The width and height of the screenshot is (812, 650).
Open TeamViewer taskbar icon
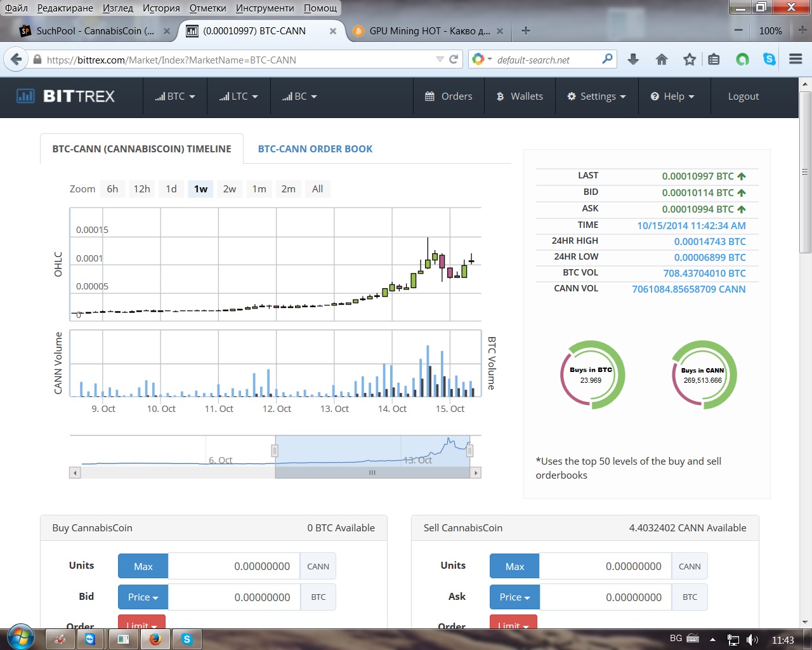[x=91, y=639]
